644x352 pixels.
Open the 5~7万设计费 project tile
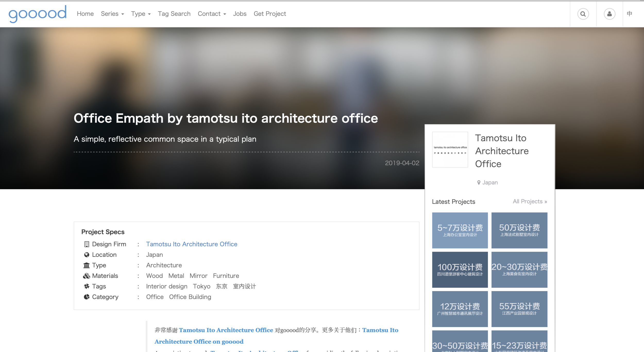(x=460, y=230)
